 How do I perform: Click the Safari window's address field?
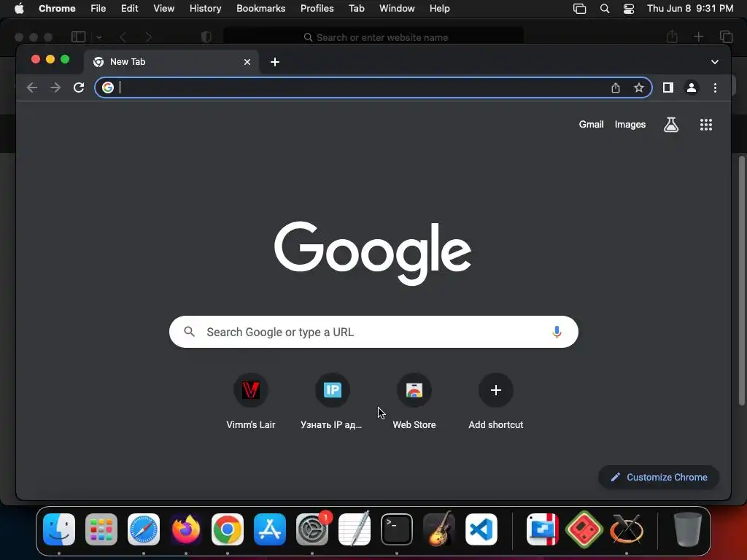373,37
